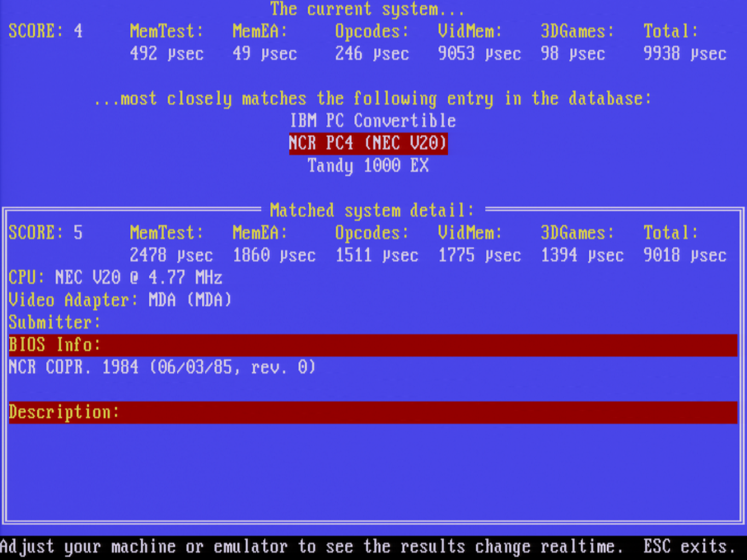
Task: Click the current 3DGames value 98 µsec
Action: pos(573,54)
